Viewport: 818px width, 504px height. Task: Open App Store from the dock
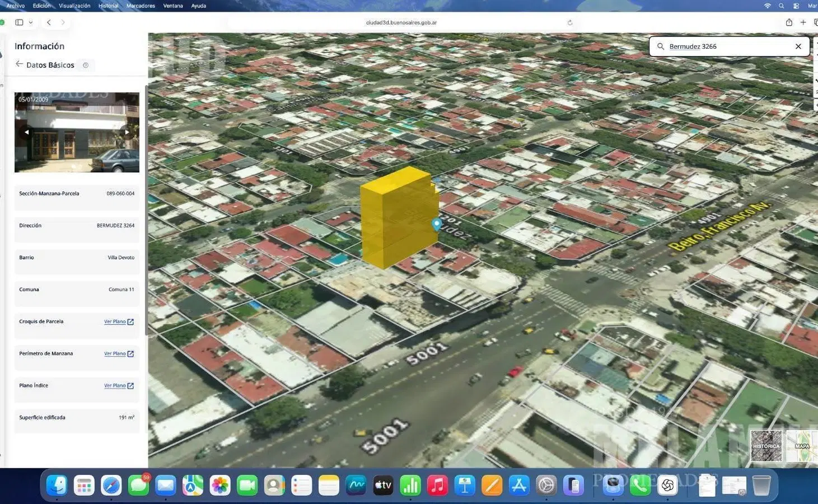tap(519, 485)
